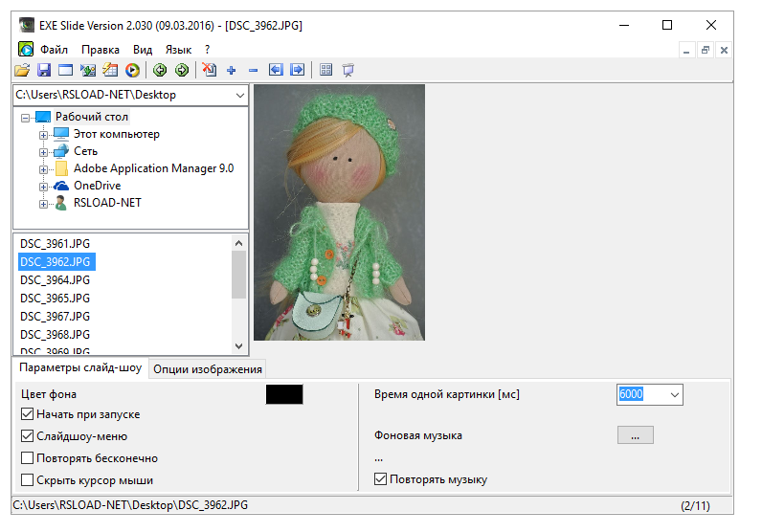
Task: Click the presentation screen toolbar icon
Action: pos(347,70)
